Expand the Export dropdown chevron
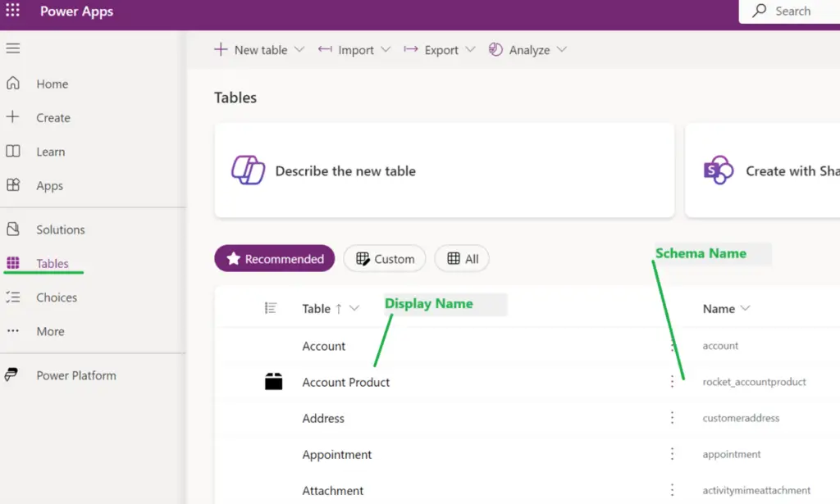Image resolution: width=840 pixels, height=504 pixels. 470,49
